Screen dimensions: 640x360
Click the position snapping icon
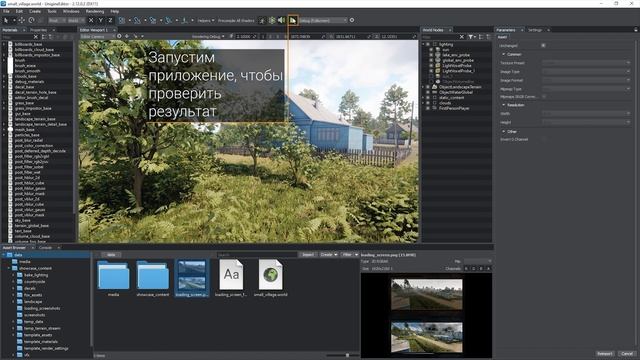122,20
